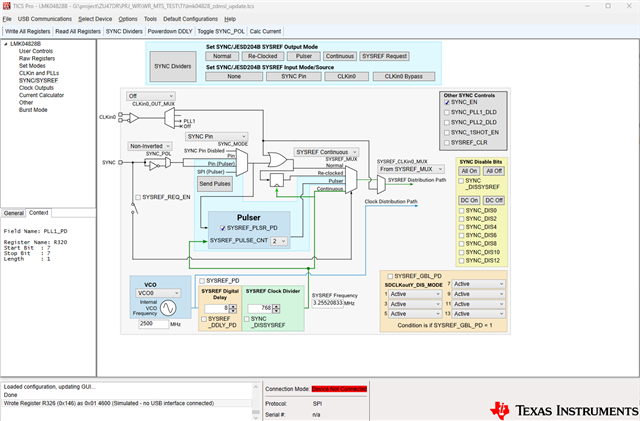Click the TICS Pro app icon in title bar
This screenshot has width=640, height=421.
click(6, 6)
